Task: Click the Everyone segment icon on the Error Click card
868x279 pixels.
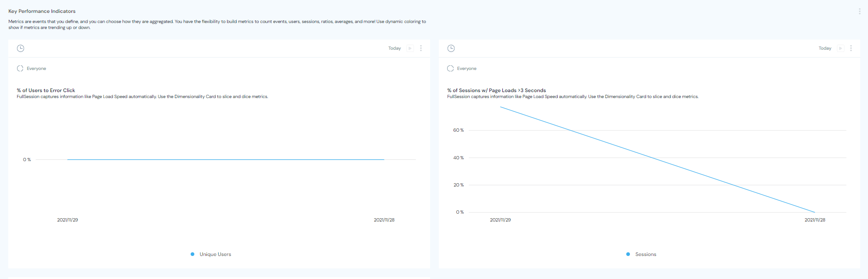Action: (20, 69)
